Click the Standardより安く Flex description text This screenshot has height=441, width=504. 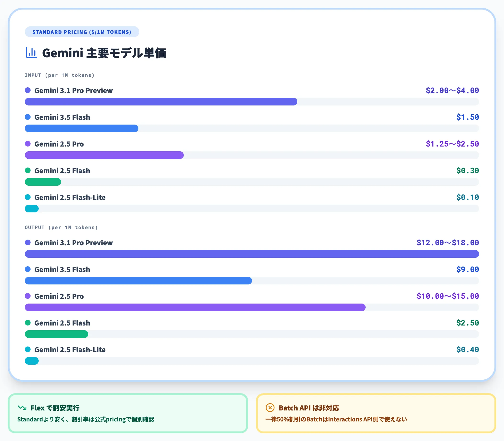pyautogui.click(x=86, y=419)
